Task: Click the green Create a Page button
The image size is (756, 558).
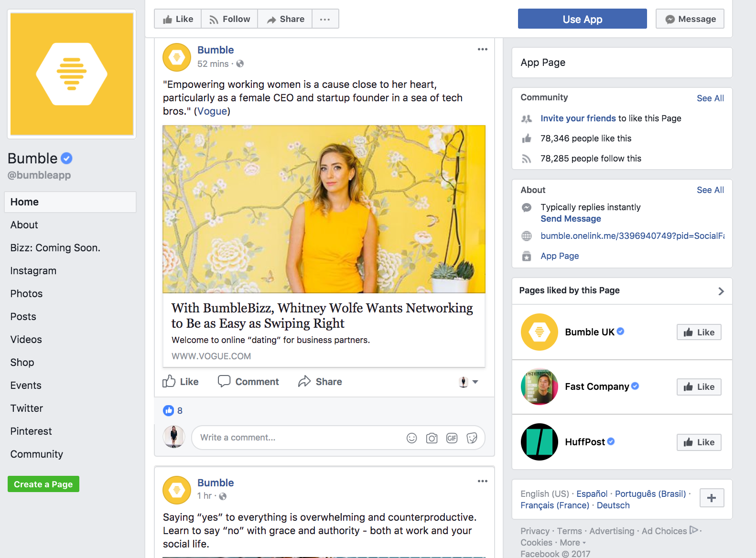Action: (x=43, y=484)
